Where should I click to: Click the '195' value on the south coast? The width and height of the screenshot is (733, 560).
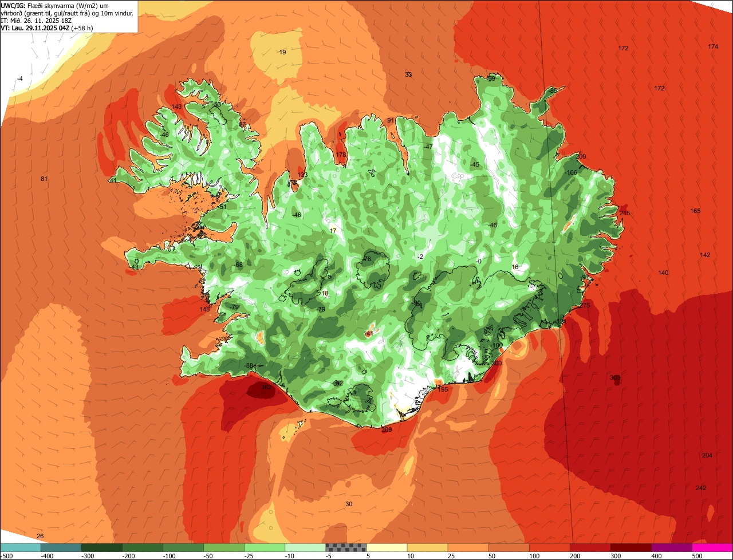click(443, 389)
